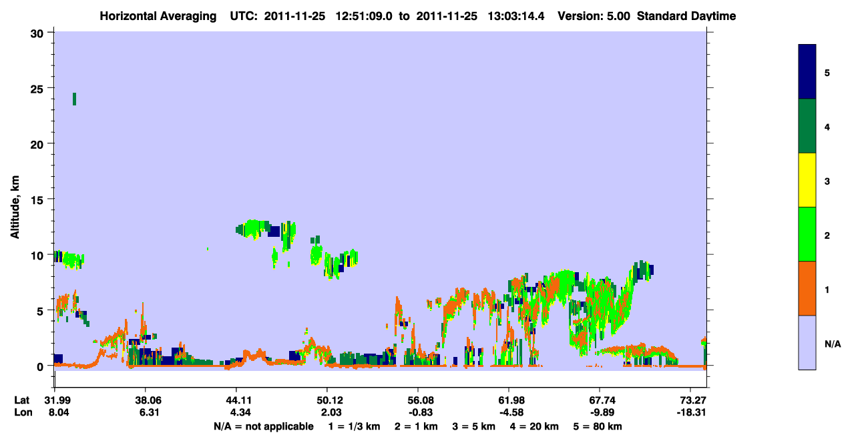Click the dark blue colorbar segment labeled 5

[x=807, y=71]
